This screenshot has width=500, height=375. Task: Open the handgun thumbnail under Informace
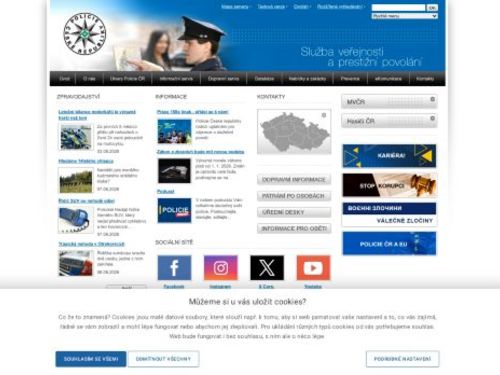click(x=174, y=171)
